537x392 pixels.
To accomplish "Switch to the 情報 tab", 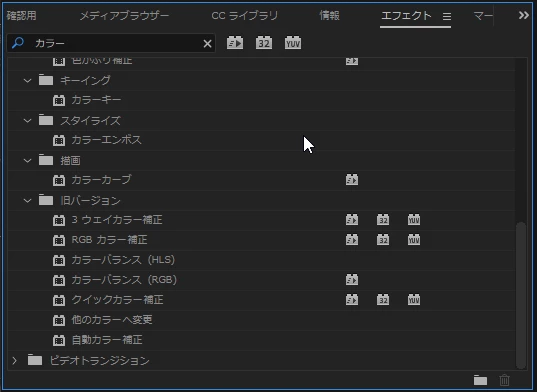I will [329, 16].
